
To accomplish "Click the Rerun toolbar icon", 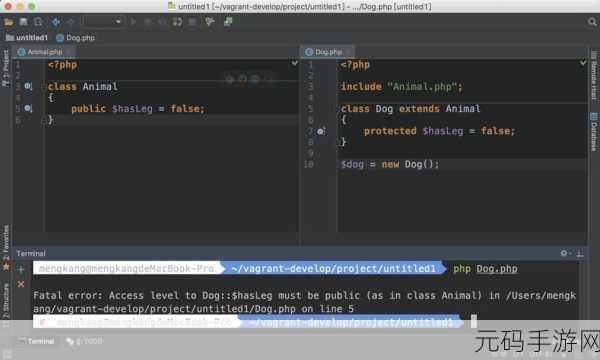I will point(177,22).
